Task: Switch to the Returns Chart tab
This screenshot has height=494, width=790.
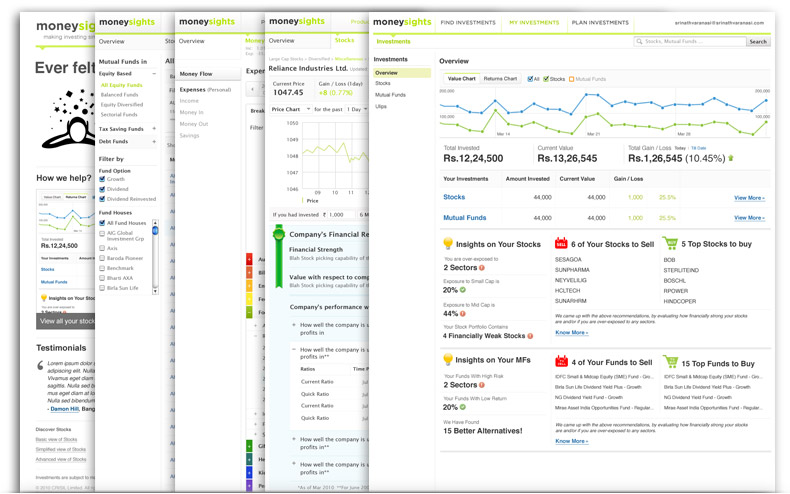Action: (500, 79)
